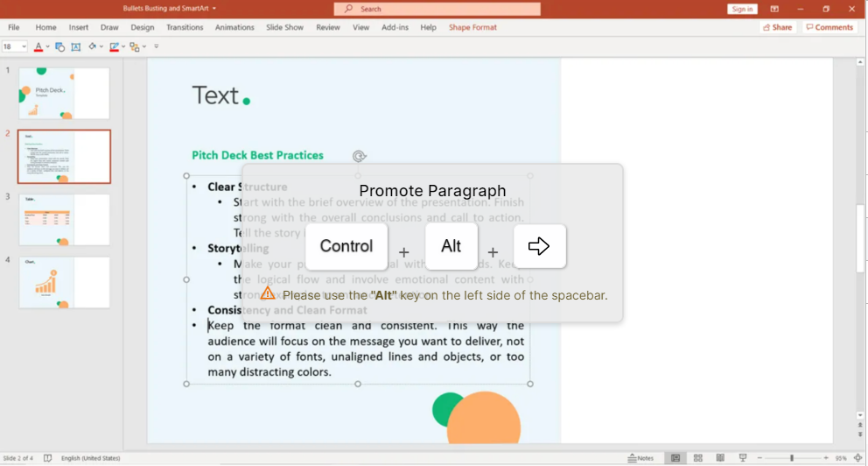Switch to the Review ribbon tab
Image resolution: width=868 pixels, height=466 pixels.
(x=328, y=27)
